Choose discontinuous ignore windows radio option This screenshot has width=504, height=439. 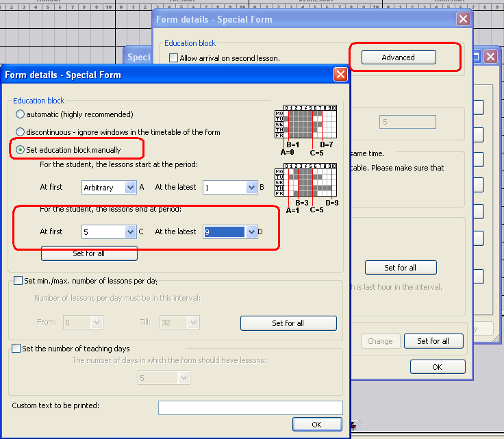tap(21, 132)
